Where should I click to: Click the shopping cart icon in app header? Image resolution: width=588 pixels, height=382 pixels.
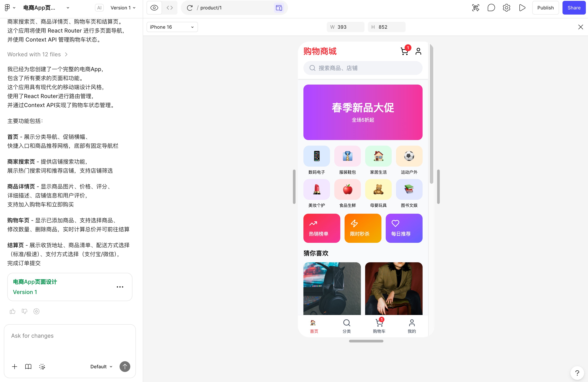(405, 51)
